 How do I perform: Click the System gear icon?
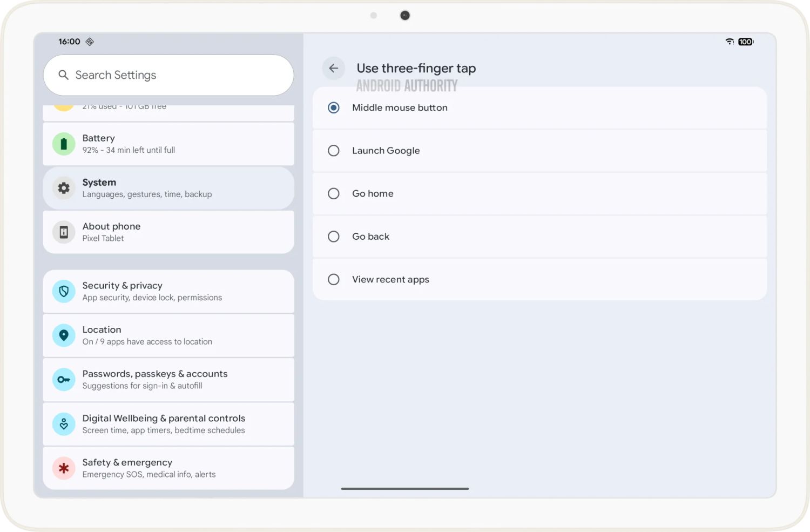tap(64, 188)
